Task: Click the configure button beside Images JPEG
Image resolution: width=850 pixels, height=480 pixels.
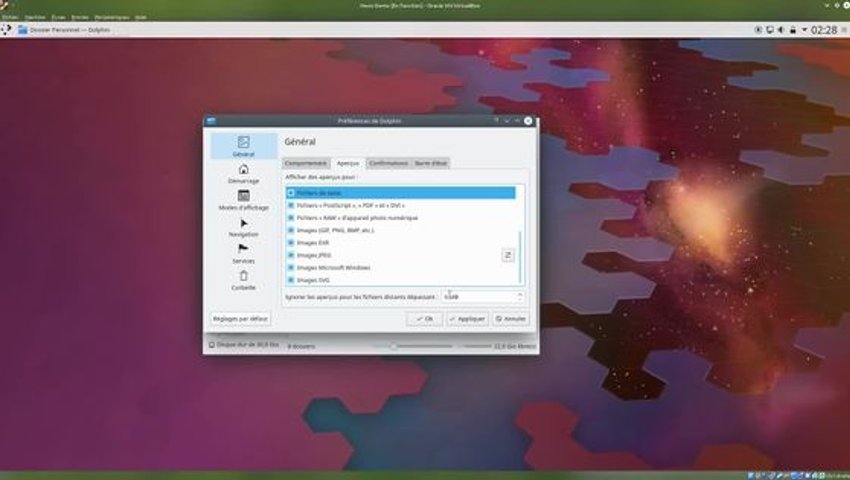Action: pos(508,255)
